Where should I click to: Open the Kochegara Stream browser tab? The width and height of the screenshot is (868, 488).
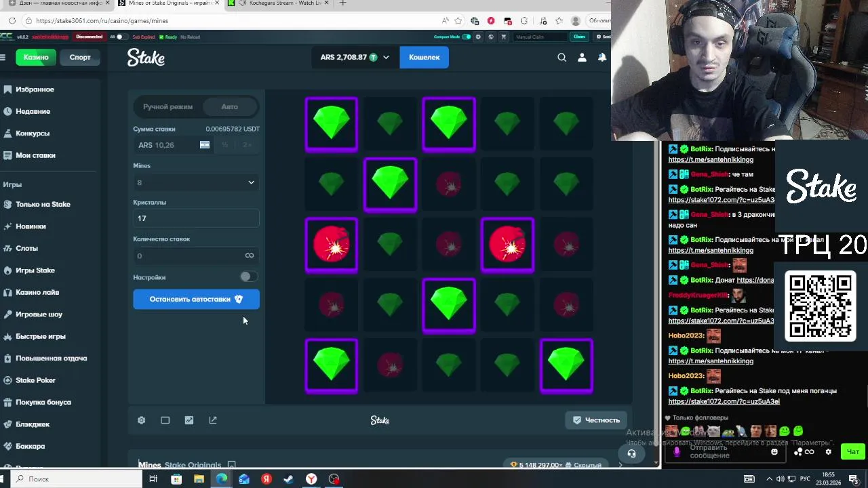point(278,3)
